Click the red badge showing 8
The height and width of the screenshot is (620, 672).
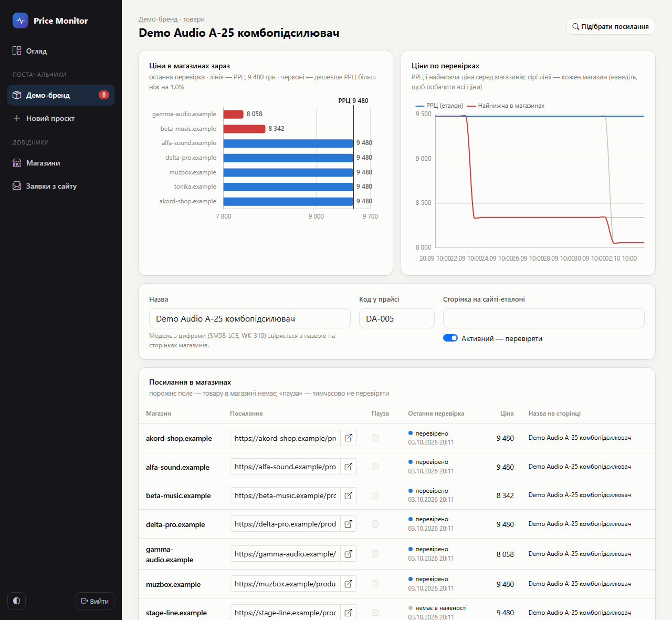point(104,95)
